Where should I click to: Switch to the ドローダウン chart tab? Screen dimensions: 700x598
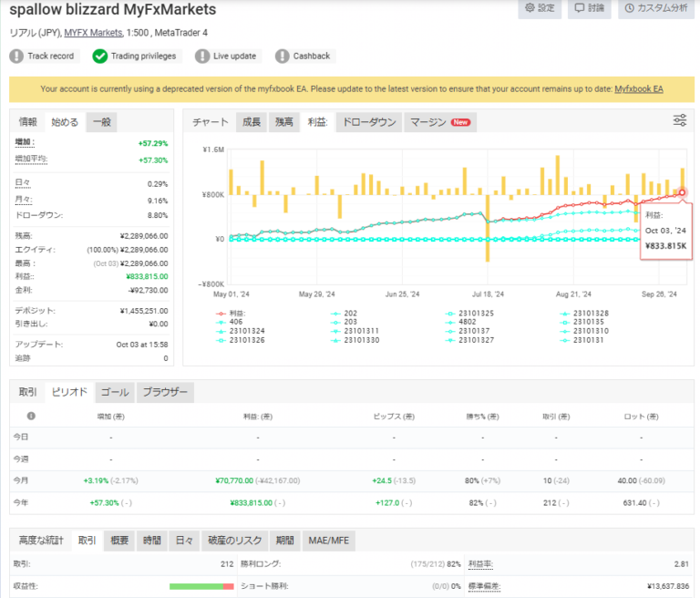(369, 122)
